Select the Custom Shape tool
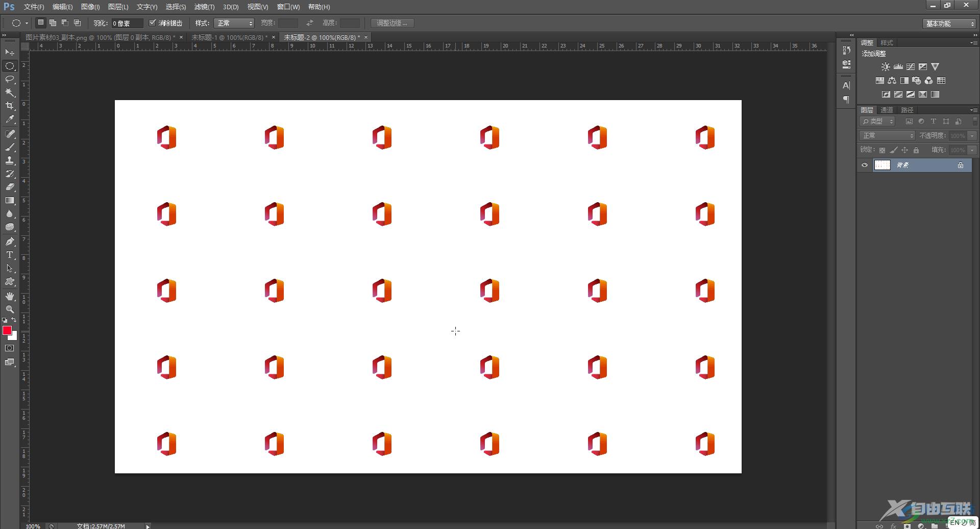The image size is (980, 529). point(10,281)
